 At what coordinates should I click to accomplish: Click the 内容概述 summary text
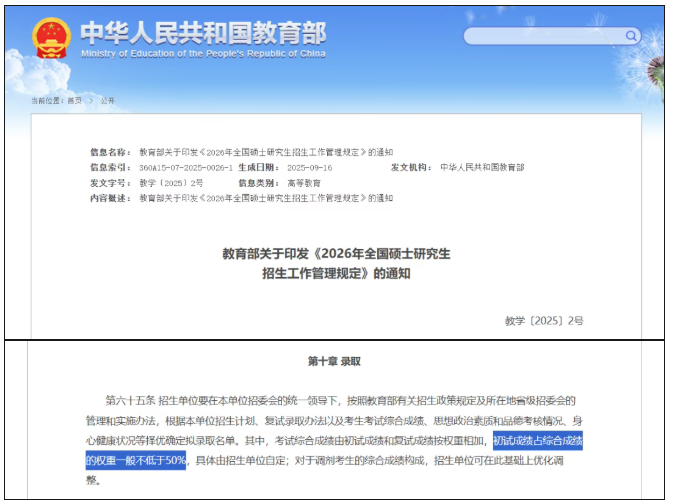click(265, 198)
